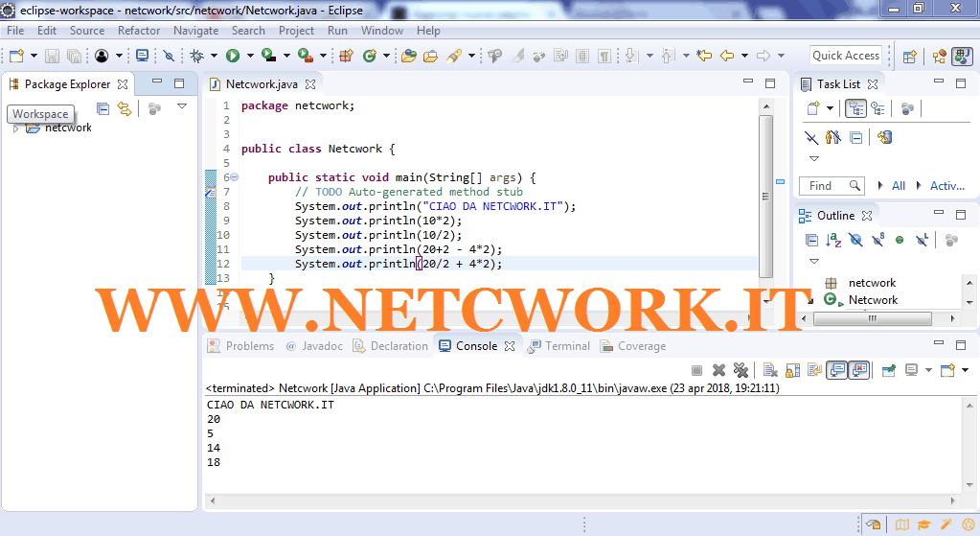Click the Run with Coverage icon
Viewport: 980px width, 536px height.
269,56
